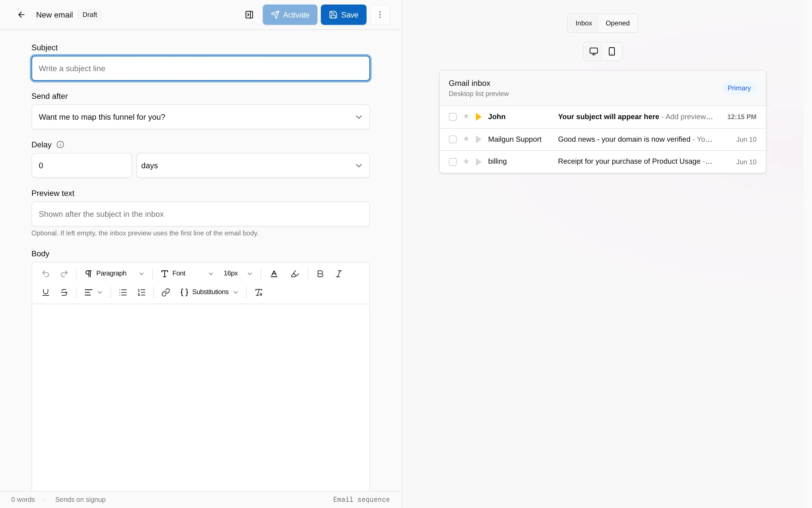The width and height of the screenshot is (812, 508).
Task: Open the three-dot more options menu
Action: pos(380,15)
